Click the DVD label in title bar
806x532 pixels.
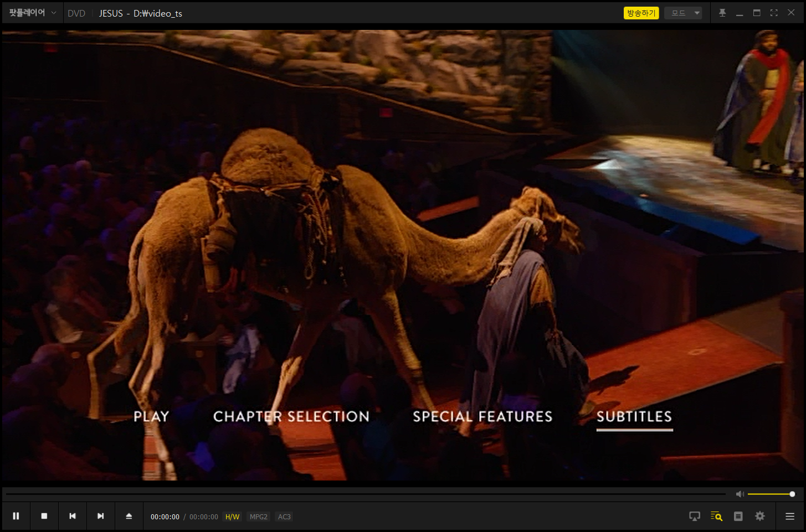pos(76,13)
